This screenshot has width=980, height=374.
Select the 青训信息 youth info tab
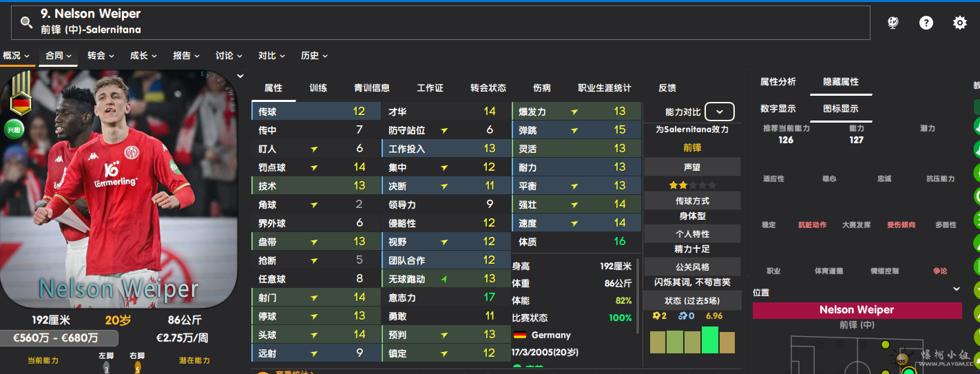click(x=372, y=88)
